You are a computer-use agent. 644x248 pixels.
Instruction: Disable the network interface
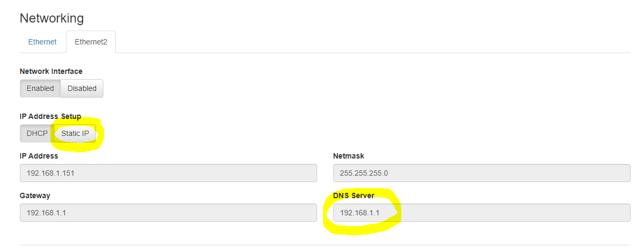[82, 88]
